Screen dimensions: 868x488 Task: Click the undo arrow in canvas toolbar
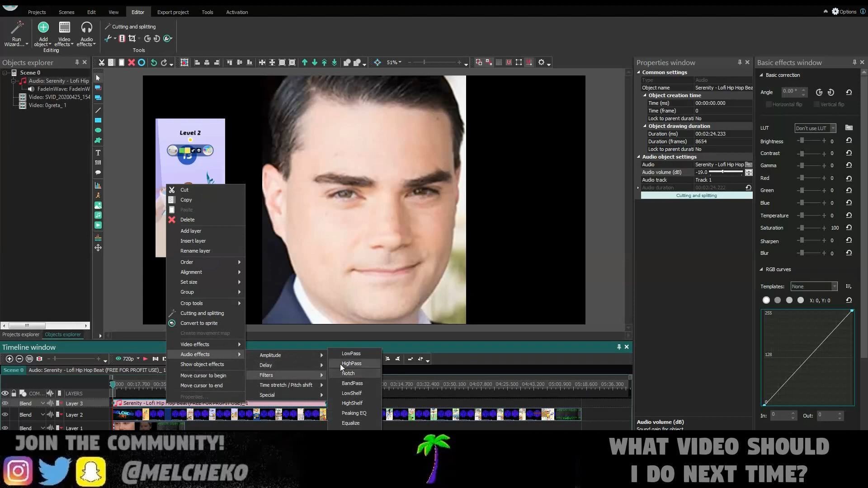pyautogui.click(x=154, y=63)
